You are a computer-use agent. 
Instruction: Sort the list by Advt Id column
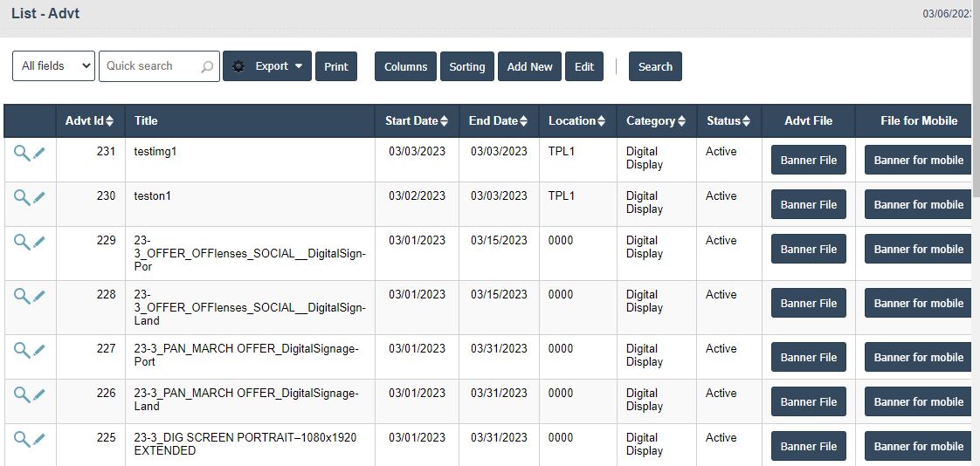tap(90, 121)
